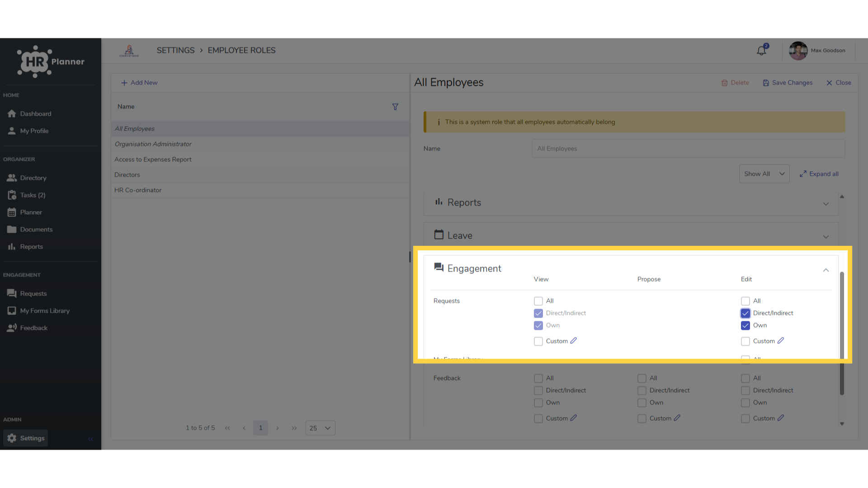Open Reports chart in sidebar
The image size is (868, 488).
coord(25,247)
